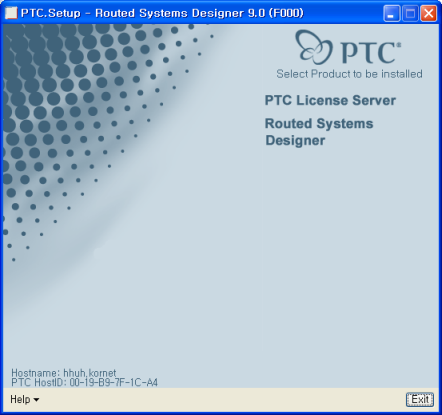This screenshot has width=442, height=415.
Task: Close the PTC.Setup window
Action: coord(428,14)
